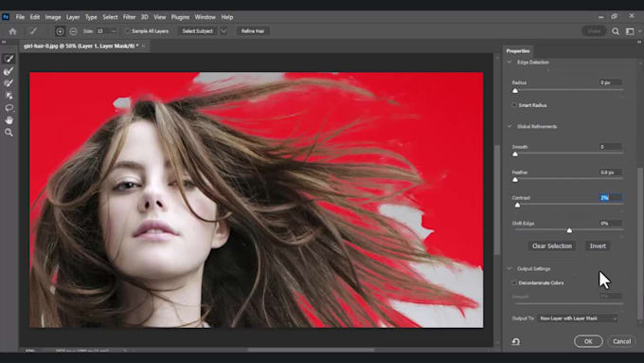This screenshot has width=644, height=363.
Task: Click the Cancel button
Action: point(622,341)
